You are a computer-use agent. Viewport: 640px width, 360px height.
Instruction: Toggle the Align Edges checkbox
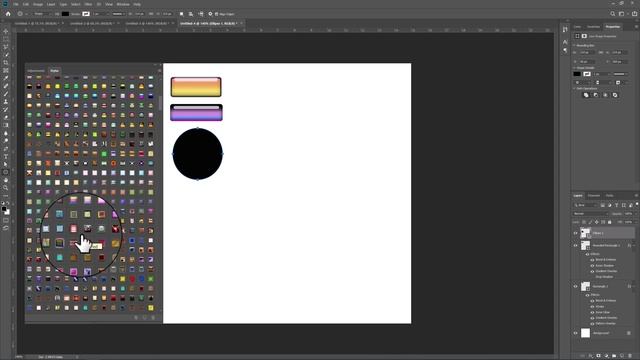coord(216,14)
